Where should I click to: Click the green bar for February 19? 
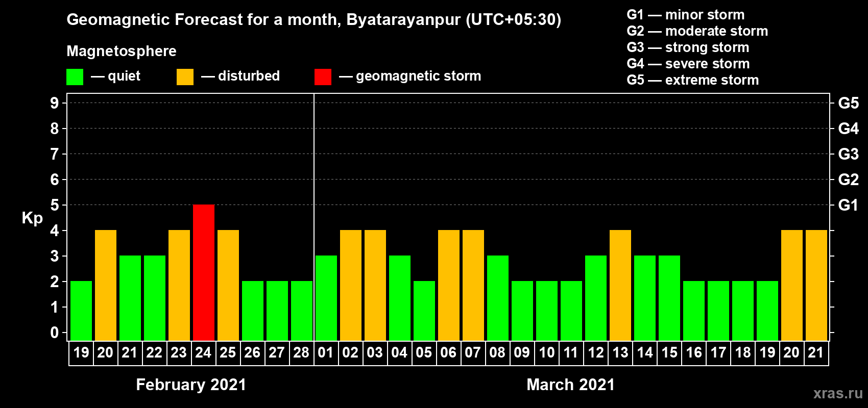pos(81,311)
